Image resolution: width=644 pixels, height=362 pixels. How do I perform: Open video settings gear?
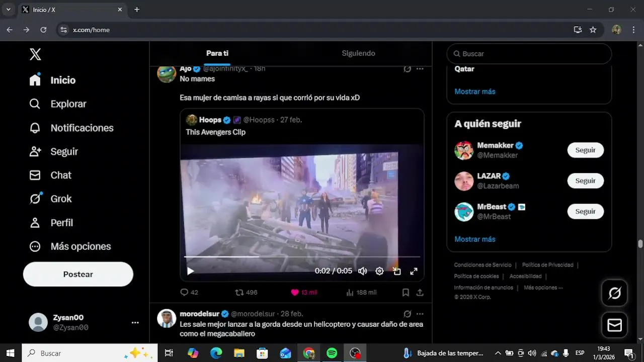pos(379,271)
